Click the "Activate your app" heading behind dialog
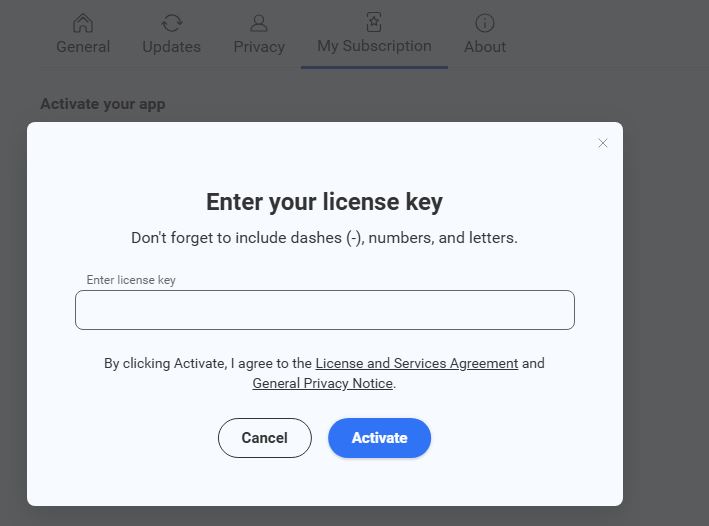Viewport: 709px width, 526px height. [103, 104]
